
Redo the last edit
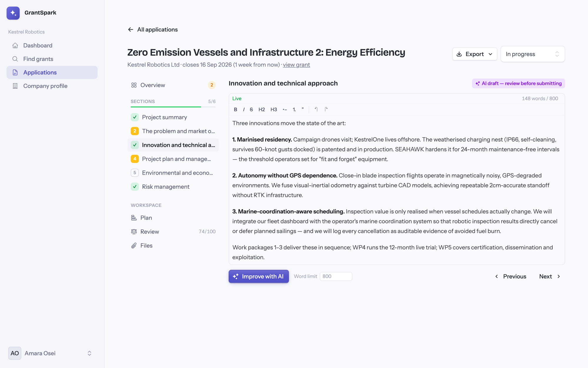tap(326, 110)
